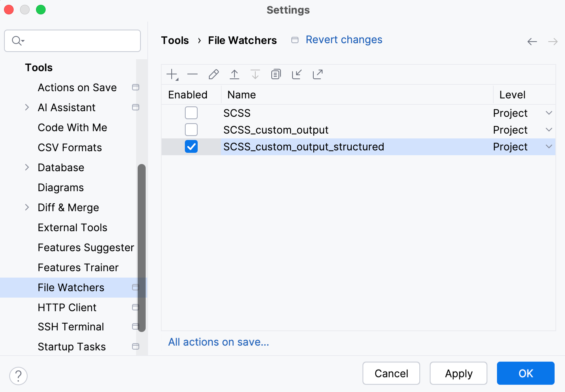The image size is (565, 392).
Task: Add a new File Watcher
Action: [x=172, y=74]
